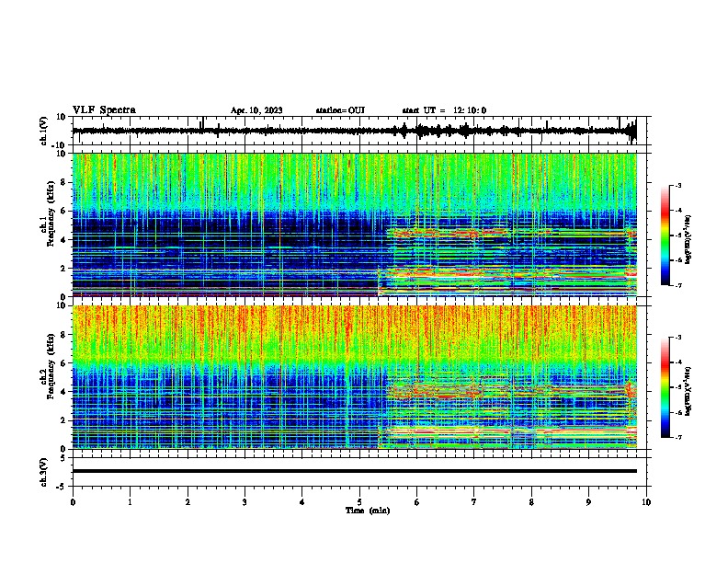Click the 'ch.3(V)' axis label
The width and height of the screenshot is (728, 563).
coord(44,472)
